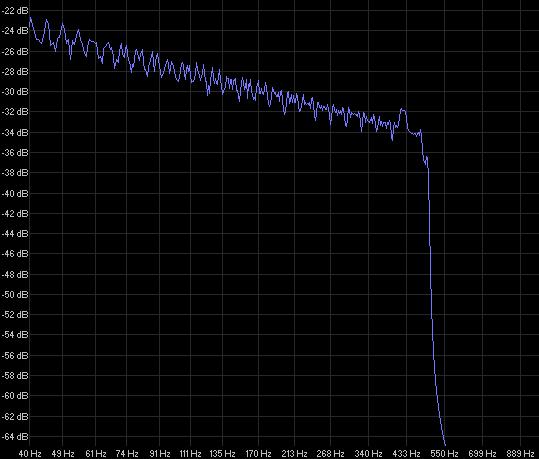Click the -34 dB level label
The image size is (539, 459).
15,132
